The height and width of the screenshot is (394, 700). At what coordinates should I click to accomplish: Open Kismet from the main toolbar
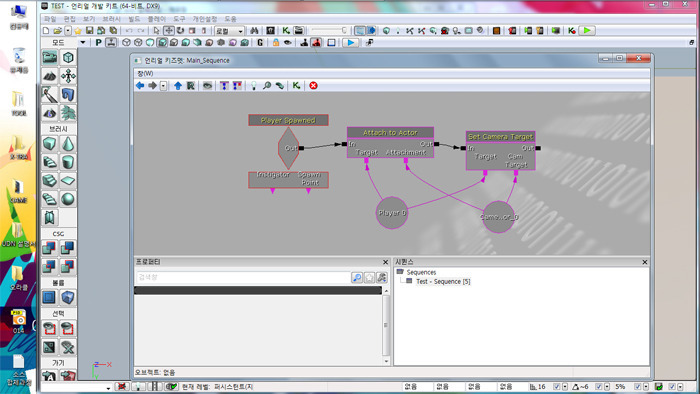[x=286, y=30]
